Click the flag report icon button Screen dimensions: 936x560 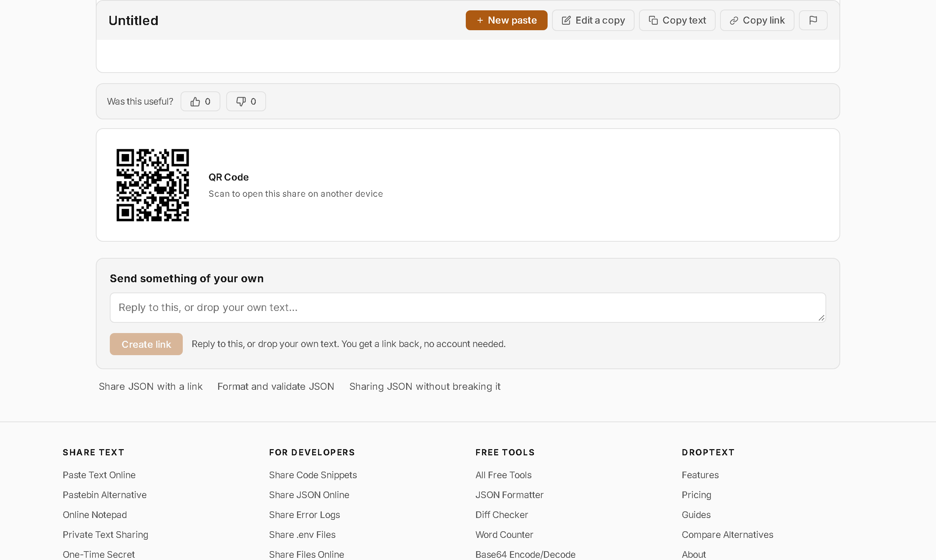(813, 20)
